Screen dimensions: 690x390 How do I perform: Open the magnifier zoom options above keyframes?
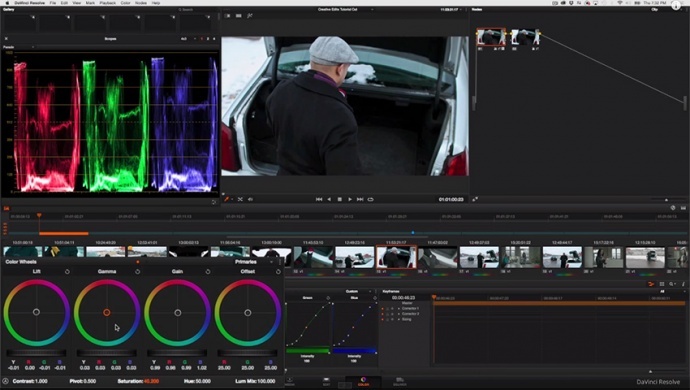coord(672,284)
